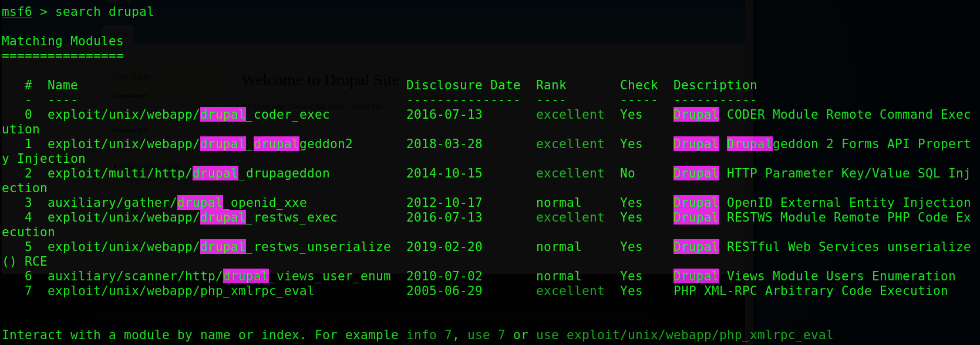
Task: Click the date 2019-02-20
Action: point(444,247)
